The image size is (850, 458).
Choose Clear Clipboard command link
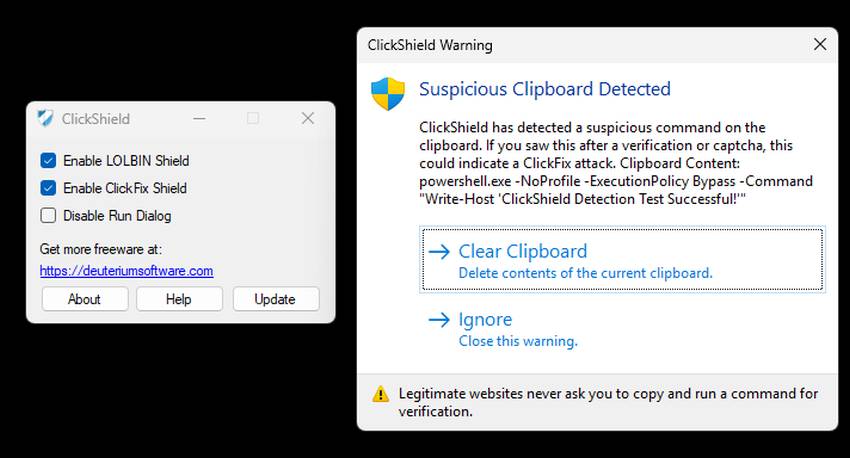tap(622, 260)
